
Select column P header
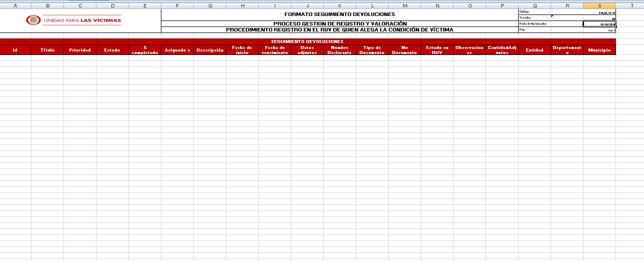(502, 5)
